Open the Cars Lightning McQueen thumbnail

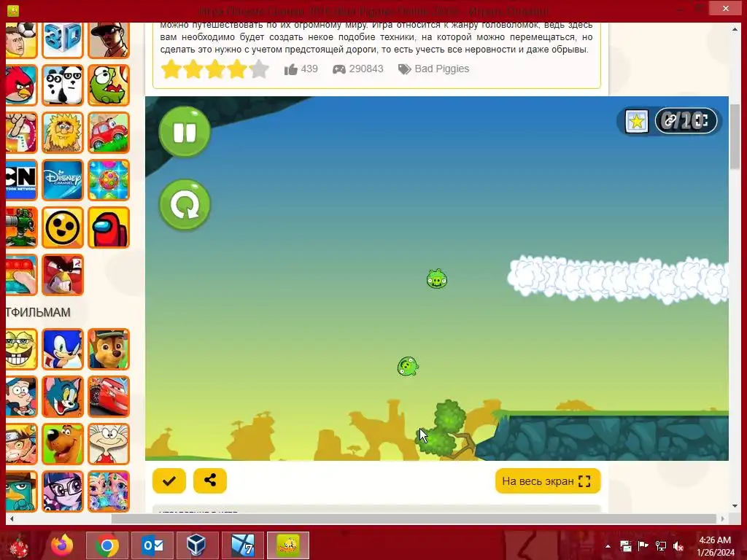109,397
